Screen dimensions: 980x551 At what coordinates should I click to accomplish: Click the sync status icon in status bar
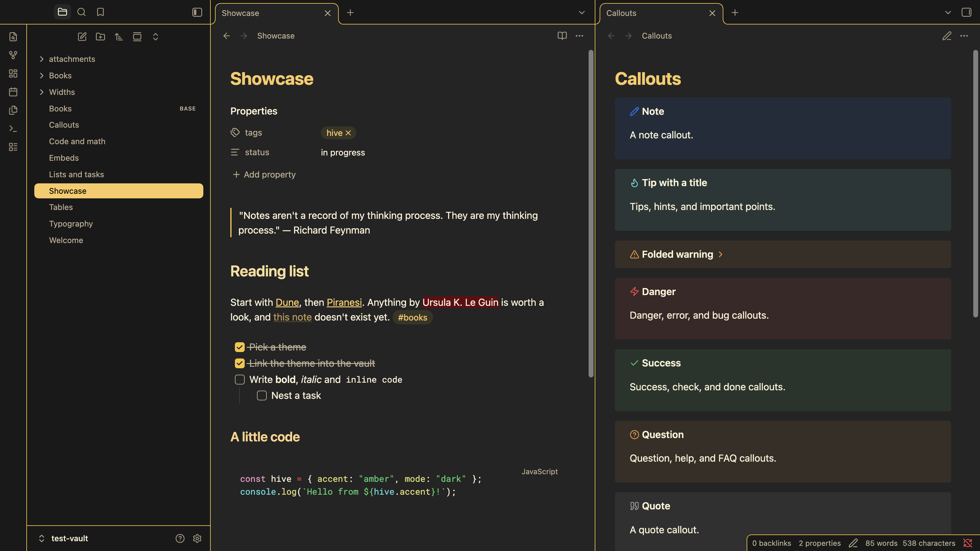968,543
